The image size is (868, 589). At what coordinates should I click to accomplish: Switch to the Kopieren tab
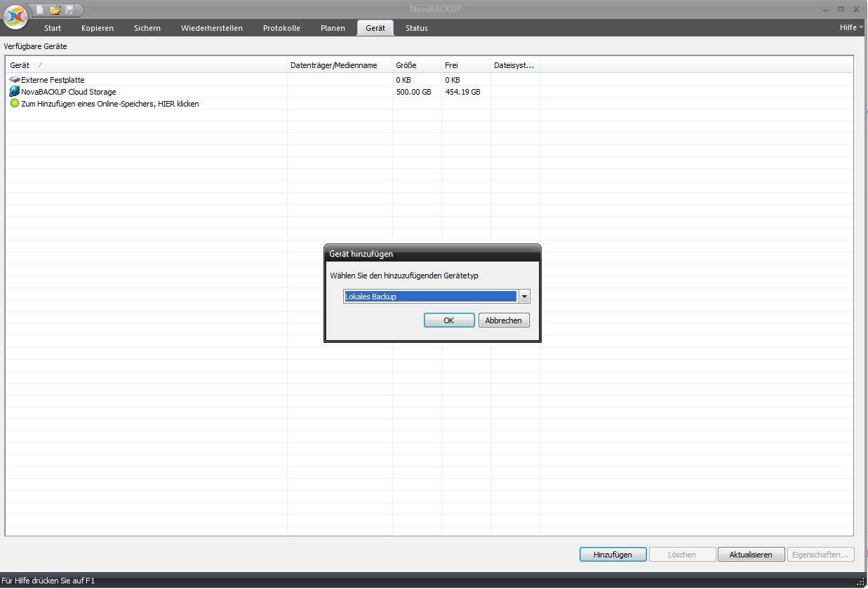[98, 28]
